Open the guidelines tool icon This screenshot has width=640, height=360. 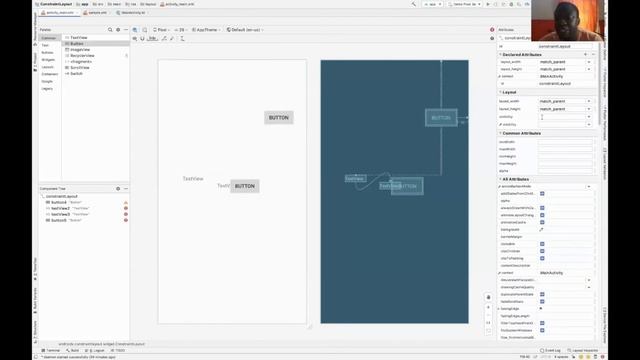tap(182, 38)
